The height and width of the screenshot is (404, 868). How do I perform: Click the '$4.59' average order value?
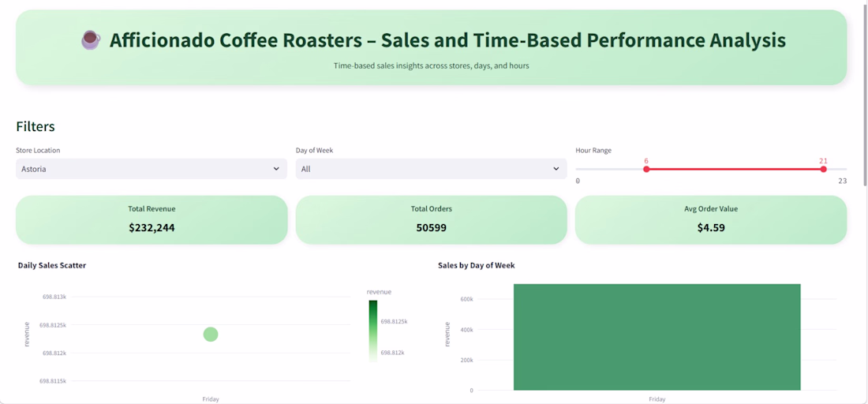711,227
